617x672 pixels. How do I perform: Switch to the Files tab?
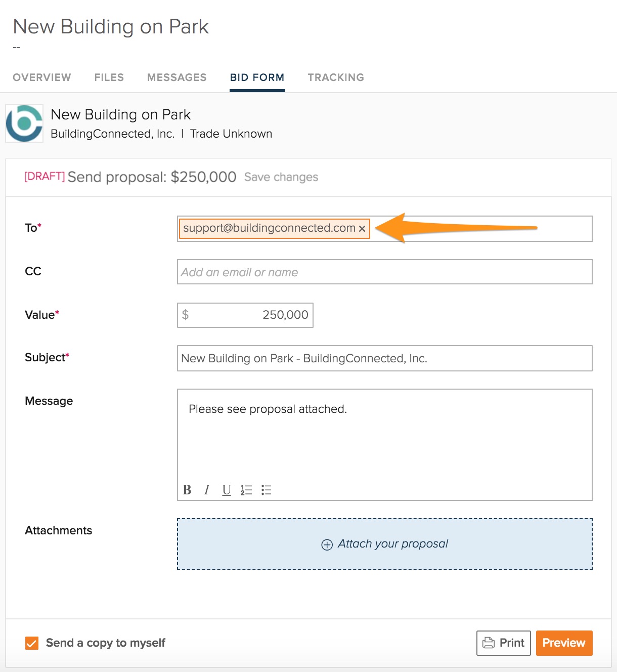point(109,77)
